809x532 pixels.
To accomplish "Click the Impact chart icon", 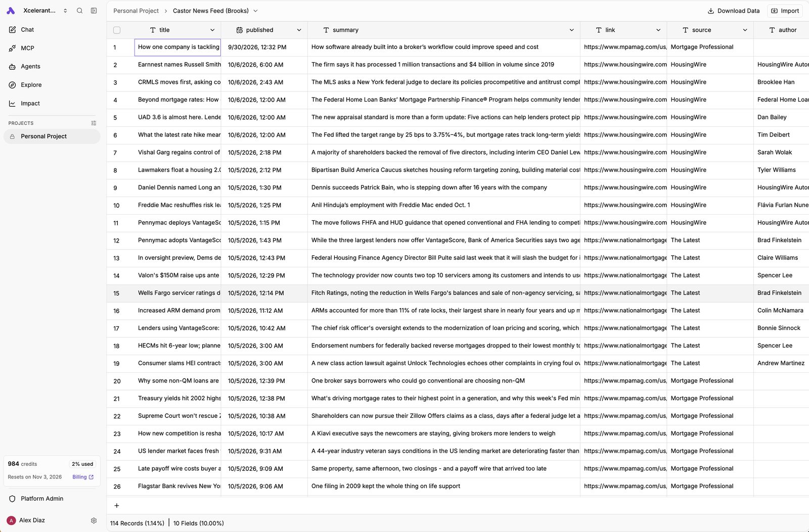I will pyautogui.click(x=12, y=104).
